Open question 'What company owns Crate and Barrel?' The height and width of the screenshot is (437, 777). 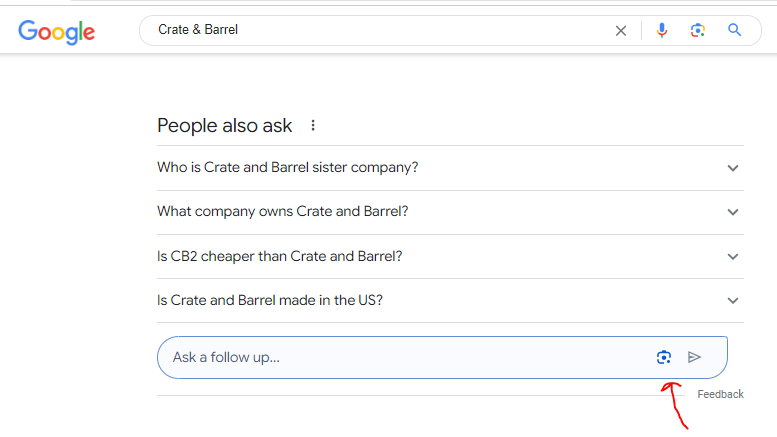[283, 212]
